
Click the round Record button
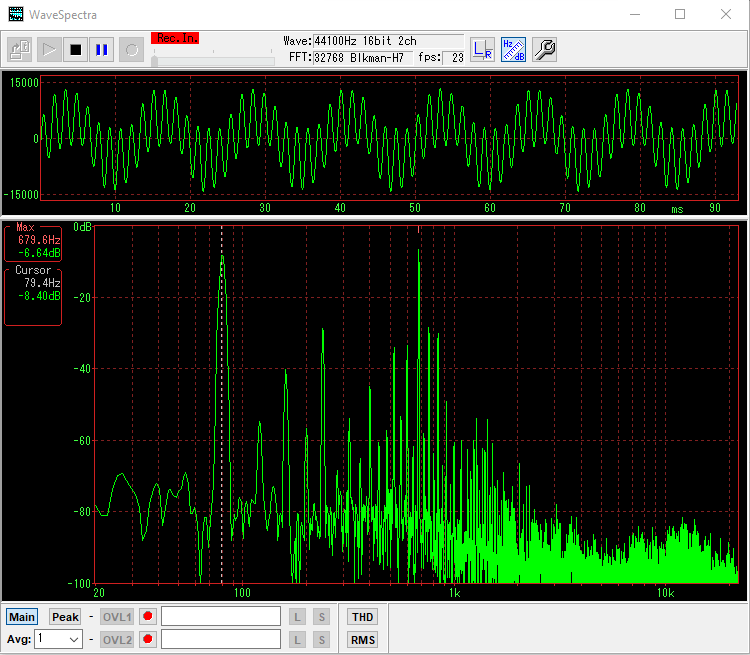[132, 50]
